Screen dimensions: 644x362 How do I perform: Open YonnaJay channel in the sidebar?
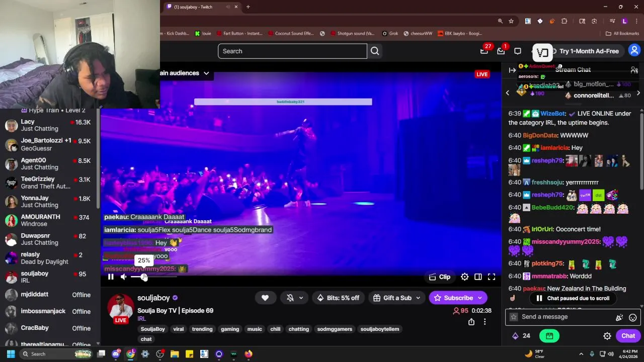point(49,202)
